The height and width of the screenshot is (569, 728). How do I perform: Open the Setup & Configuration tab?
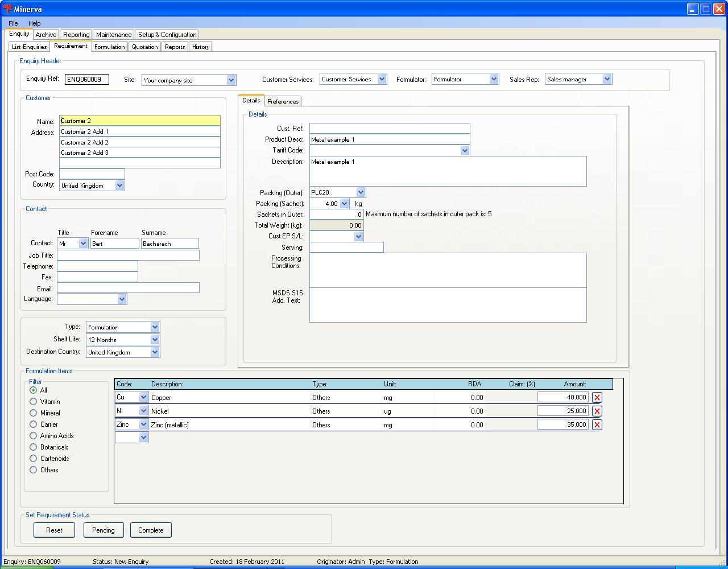[167, 35]
